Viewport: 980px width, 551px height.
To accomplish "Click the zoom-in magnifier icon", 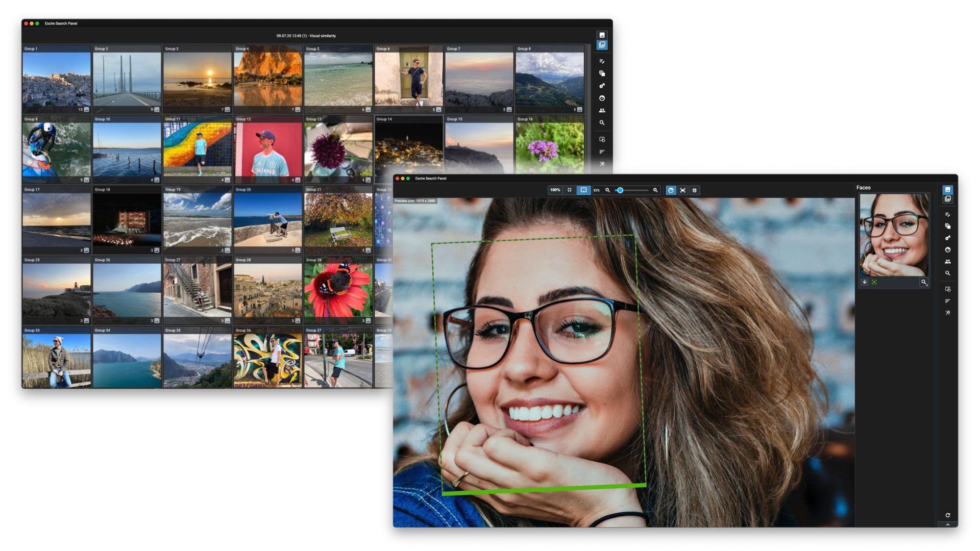I will [655, 190].
